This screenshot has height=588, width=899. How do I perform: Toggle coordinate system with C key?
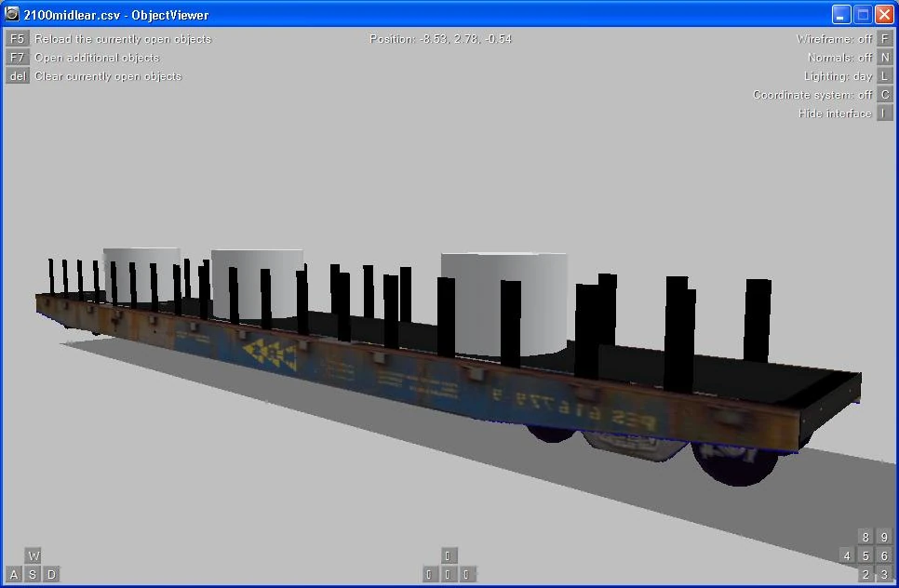(885, 95)
